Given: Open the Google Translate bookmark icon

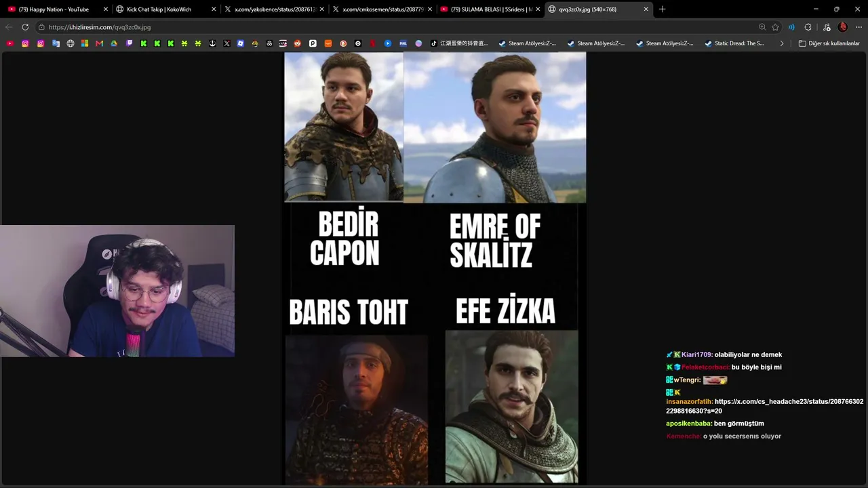Looking at the screenshot, I should click(x=56, y=43).
